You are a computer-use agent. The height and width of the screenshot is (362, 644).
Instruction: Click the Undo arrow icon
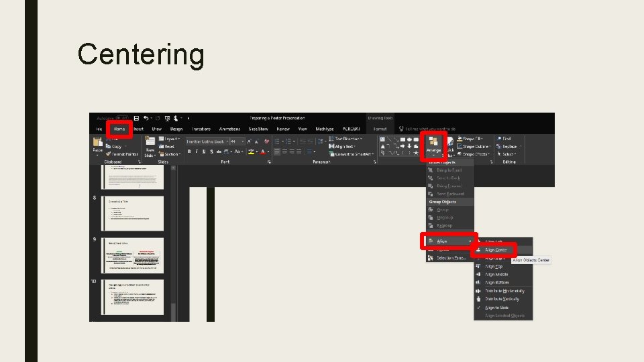[x=146, y=118]
